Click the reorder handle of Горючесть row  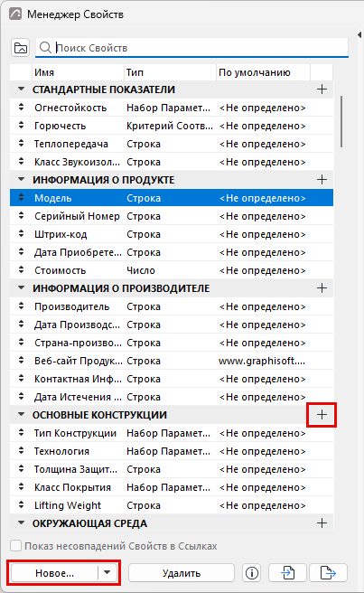click(21, 126)
